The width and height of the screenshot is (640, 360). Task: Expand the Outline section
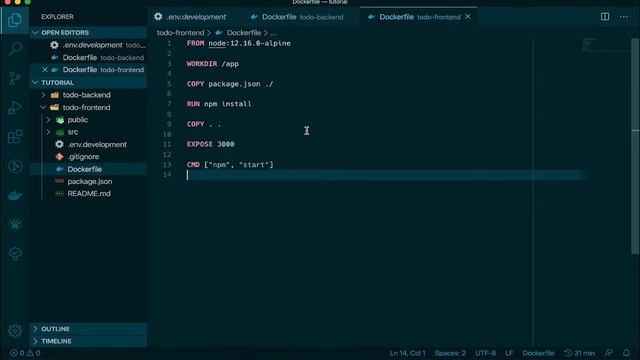88,329
